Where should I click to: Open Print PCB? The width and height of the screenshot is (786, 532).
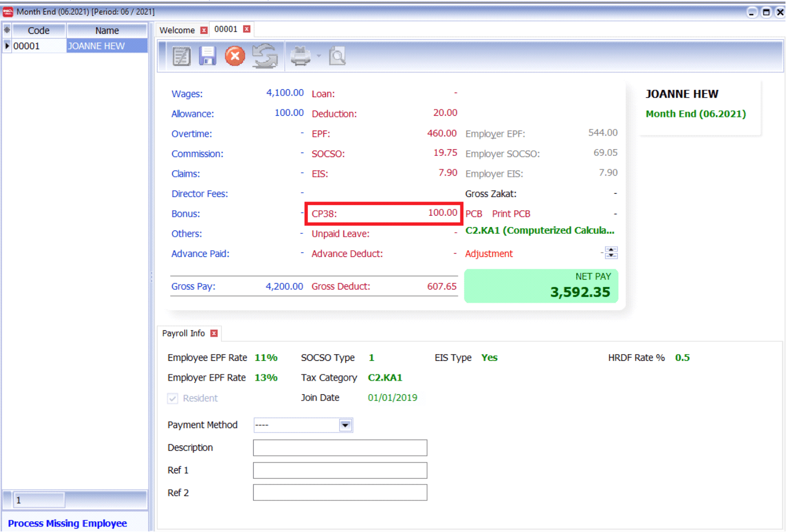coord(511,213)
